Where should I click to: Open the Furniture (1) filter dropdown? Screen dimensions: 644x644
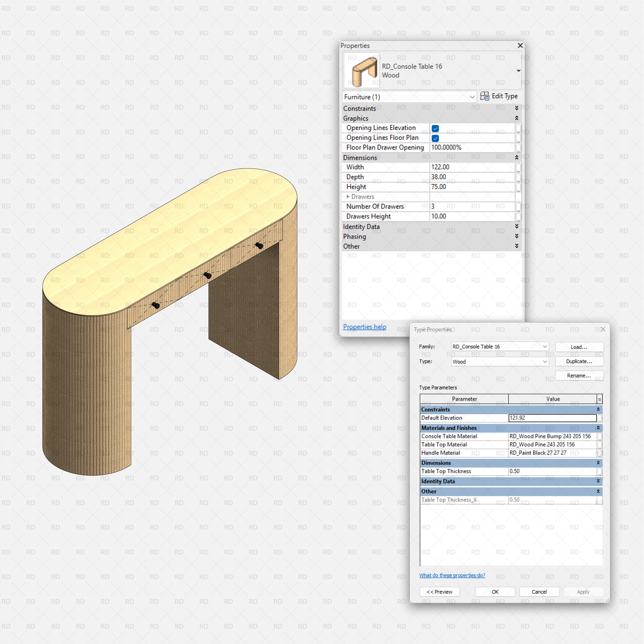[472, 97]
